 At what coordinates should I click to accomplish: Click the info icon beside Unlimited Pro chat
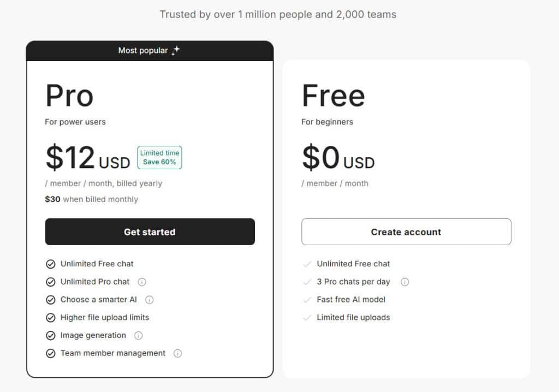click(x=142, y=282)
